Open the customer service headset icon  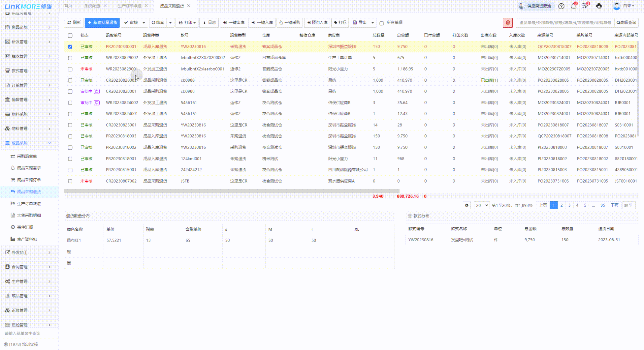(x=599, y=6)
